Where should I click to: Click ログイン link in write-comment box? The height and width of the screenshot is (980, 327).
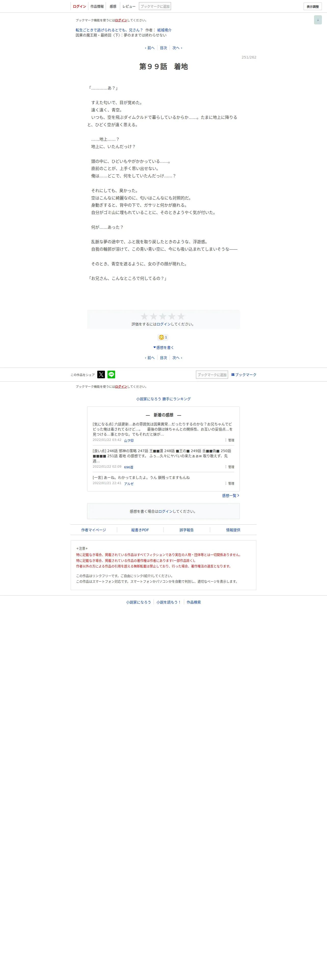click(x=166, y=511)
